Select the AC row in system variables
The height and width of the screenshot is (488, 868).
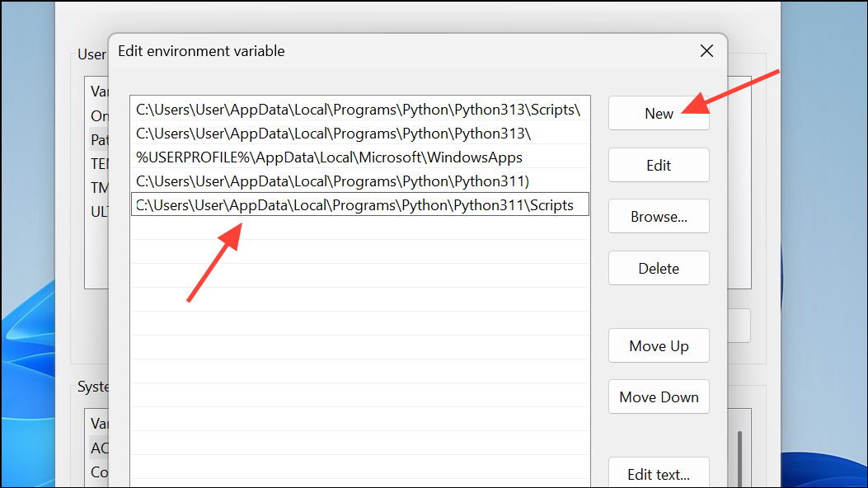(99, 448)
